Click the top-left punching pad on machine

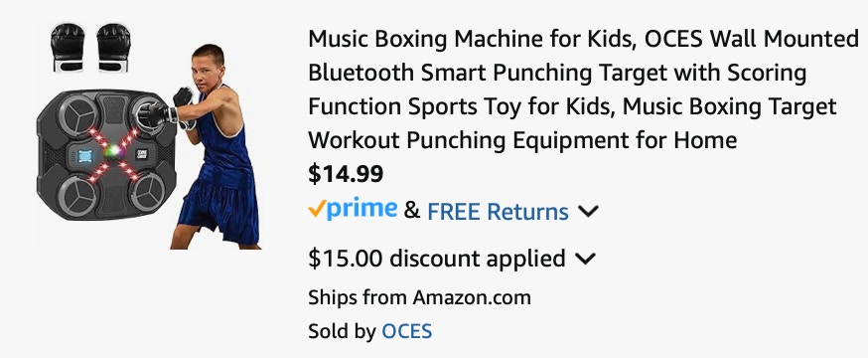(x=77, y=114)
